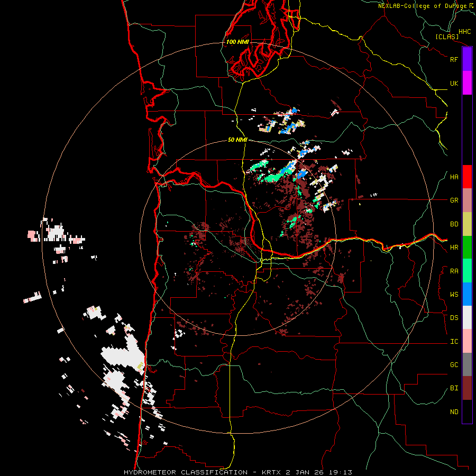
Task: Select the BD yellow legend block
Action: 467,224
